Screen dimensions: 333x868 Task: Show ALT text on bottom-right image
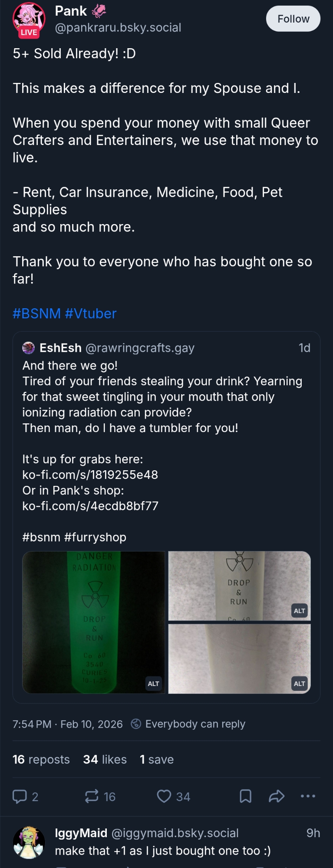299,683
